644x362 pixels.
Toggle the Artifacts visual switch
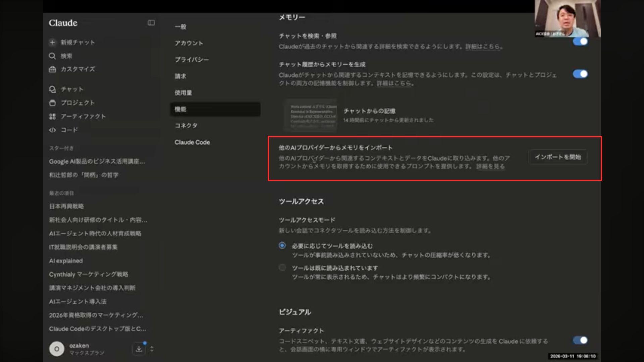click(x=580, y=340)
